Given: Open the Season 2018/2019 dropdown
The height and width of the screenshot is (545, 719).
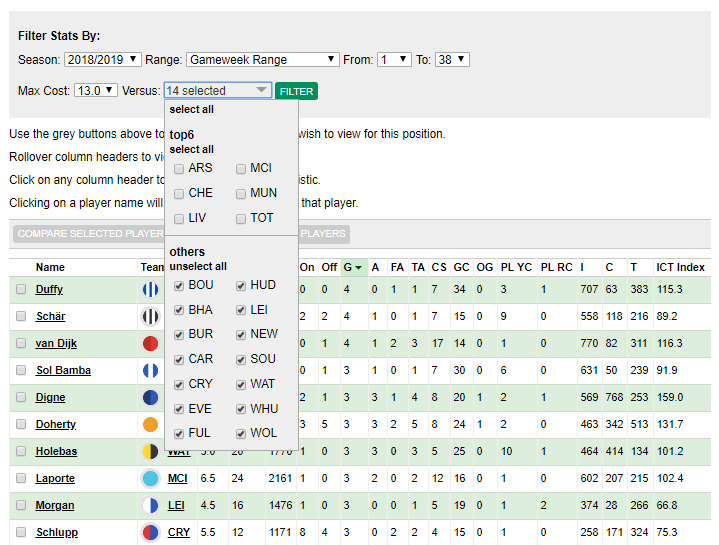Looking at the screenshot, I should pos(102,60).
